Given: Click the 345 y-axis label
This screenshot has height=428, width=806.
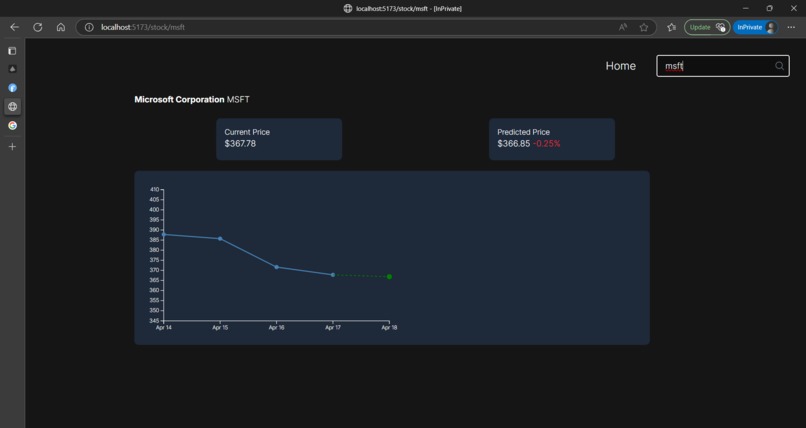Looking at the screenshot, I should coord(154,321).
